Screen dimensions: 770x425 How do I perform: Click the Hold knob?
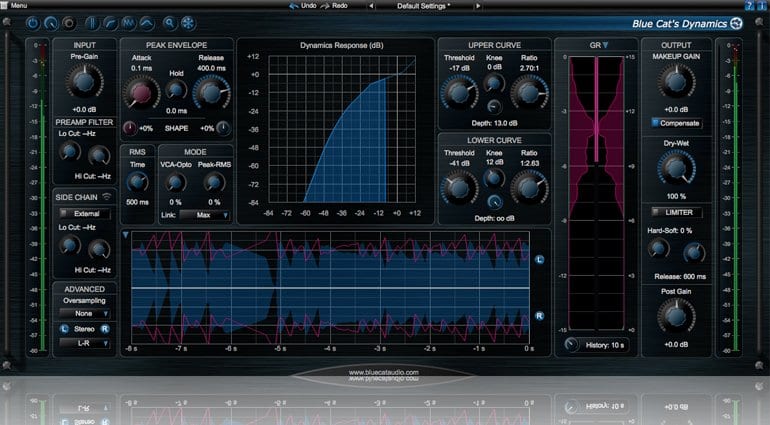click(x=176, y=90)
